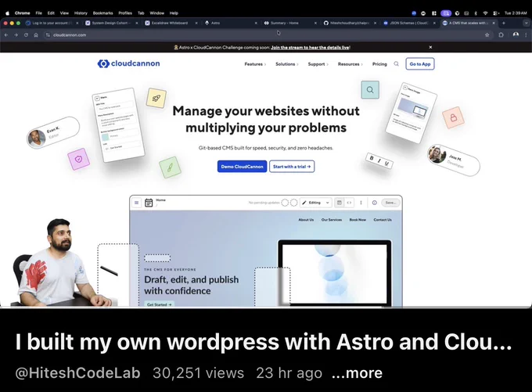
Task: Click the site search magnifier in navbar
Action: (x=396, y=64)
